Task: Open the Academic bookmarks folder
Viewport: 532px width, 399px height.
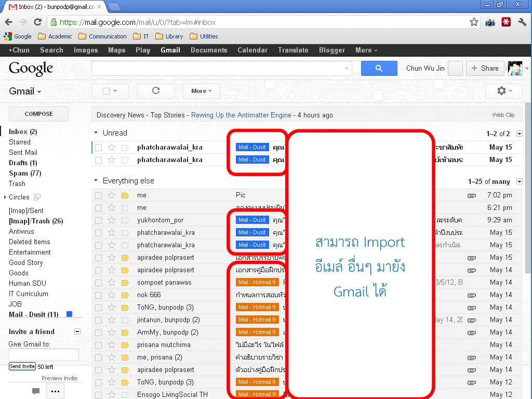Action: coord(55,36)
